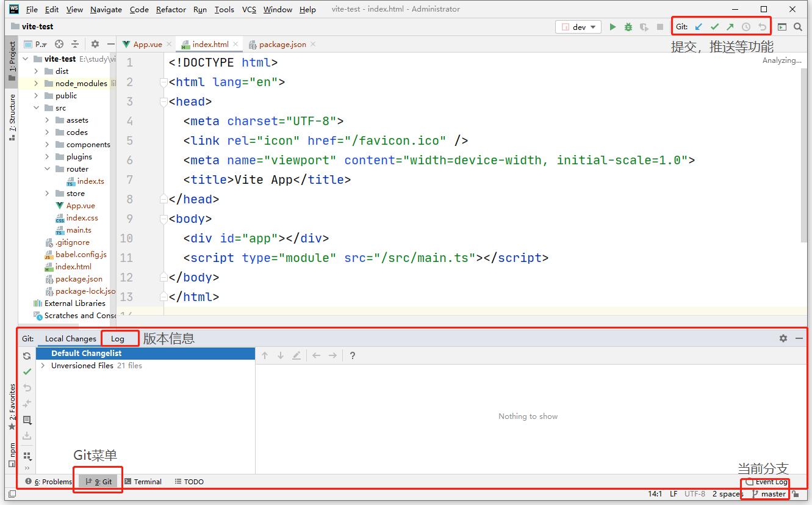Open the VCS menu

[x=249, y=9]
